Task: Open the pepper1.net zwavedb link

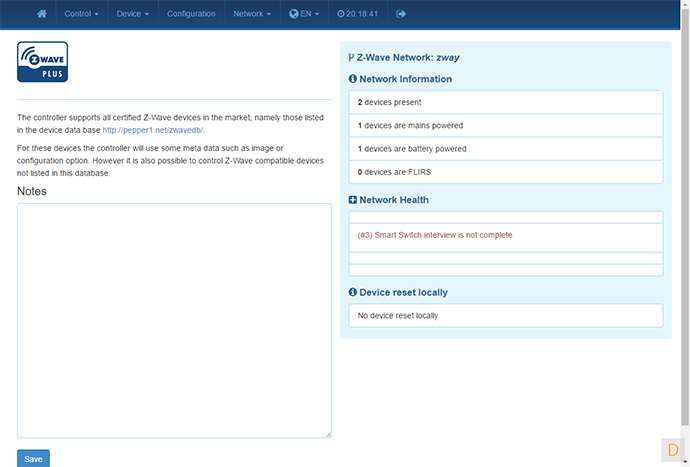Action: point(152,130)
